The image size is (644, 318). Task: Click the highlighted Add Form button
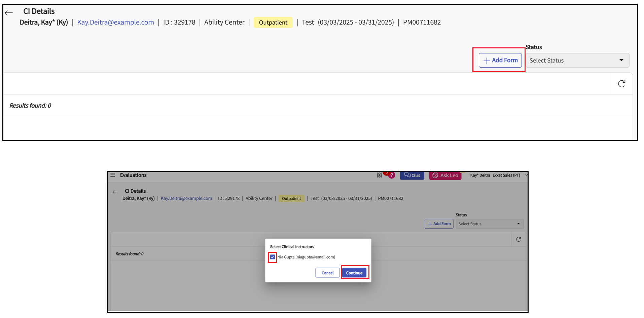500,61
